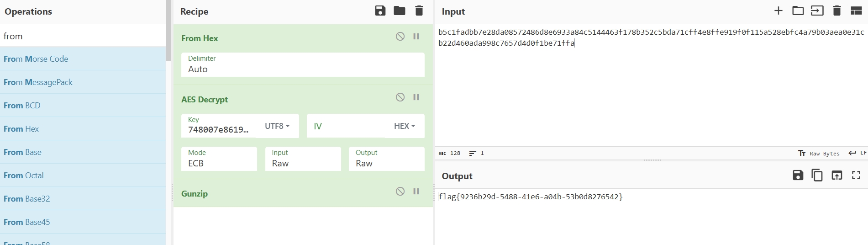
Task: Maximise the output pane
Action: (856, 175)
